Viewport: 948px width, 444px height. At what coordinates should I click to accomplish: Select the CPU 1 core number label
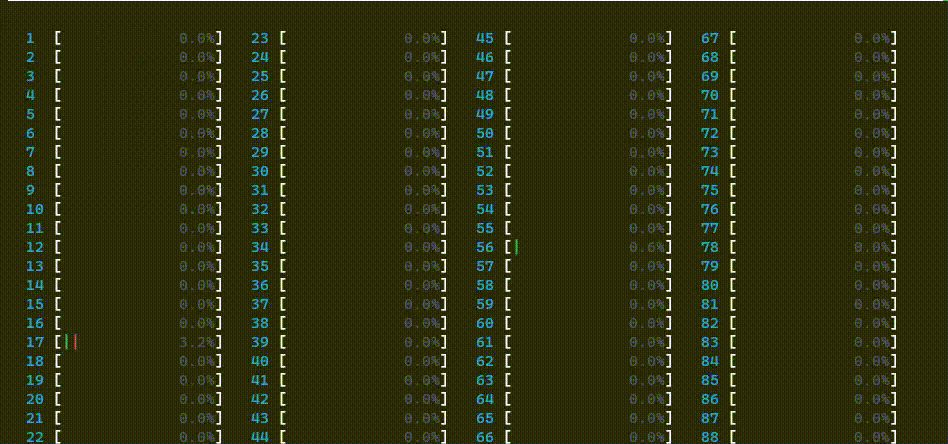[30, 39]
